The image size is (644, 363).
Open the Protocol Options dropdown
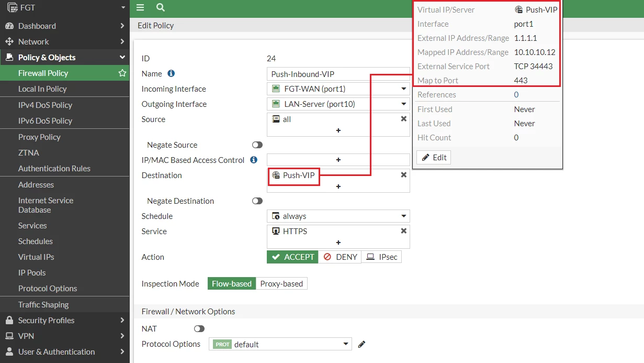(x=280, y=344)
